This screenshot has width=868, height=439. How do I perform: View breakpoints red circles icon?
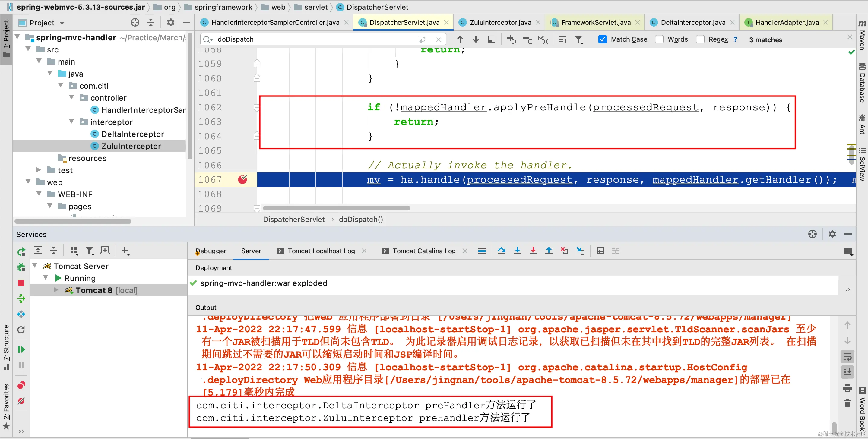point(21,385)
